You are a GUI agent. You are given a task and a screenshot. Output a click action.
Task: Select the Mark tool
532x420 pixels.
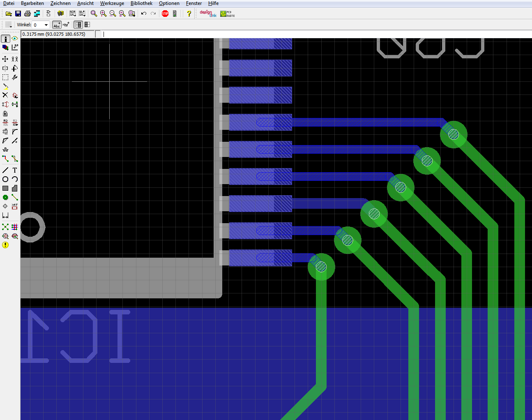[x=15, y=48]
